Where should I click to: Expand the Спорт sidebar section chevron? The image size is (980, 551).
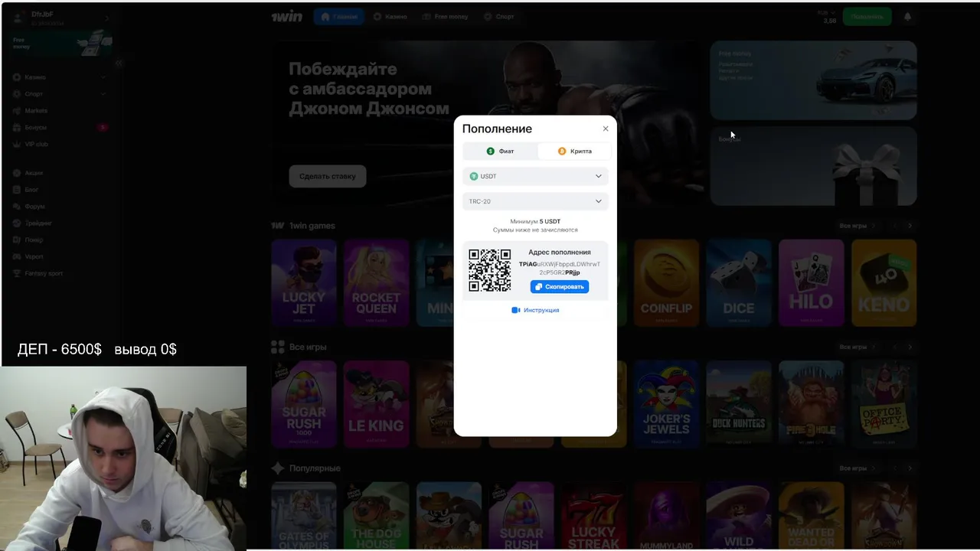[103, 93]
